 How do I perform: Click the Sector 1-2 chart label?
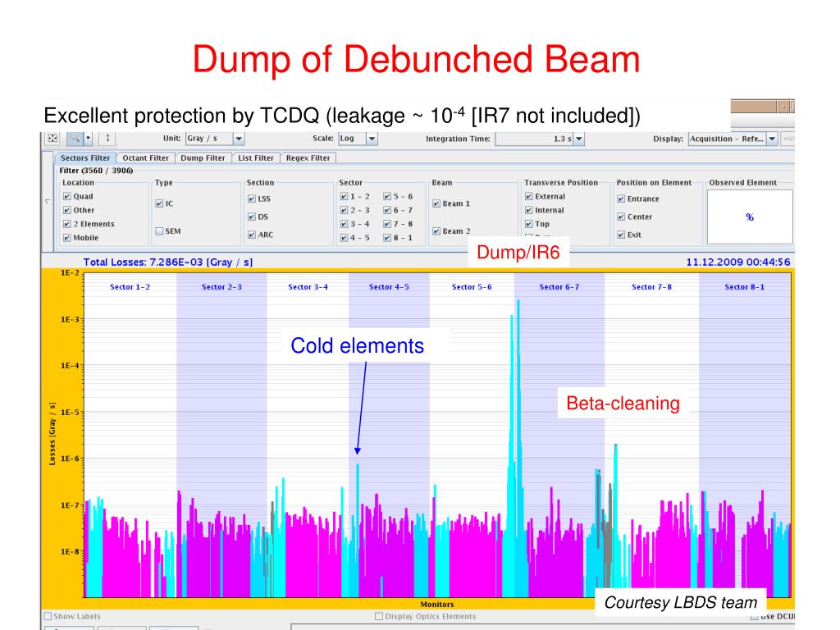point(130,286)
